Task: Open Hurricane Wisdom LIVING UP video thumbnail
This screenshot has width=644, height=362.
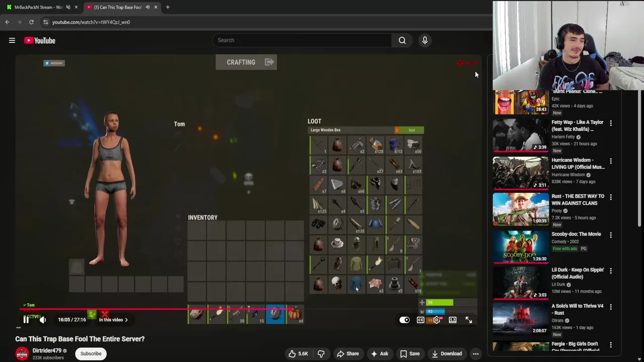Action: pos(521,173)
